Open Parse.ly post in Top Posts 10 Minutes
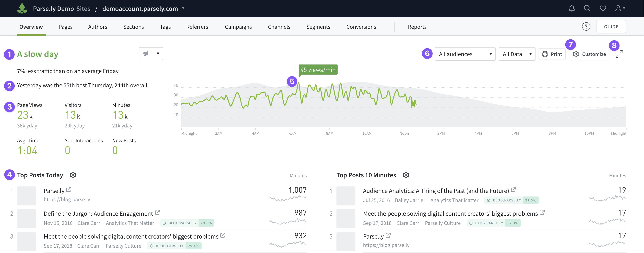This screenshot has height=253, width=644. [x=373, y=236]
